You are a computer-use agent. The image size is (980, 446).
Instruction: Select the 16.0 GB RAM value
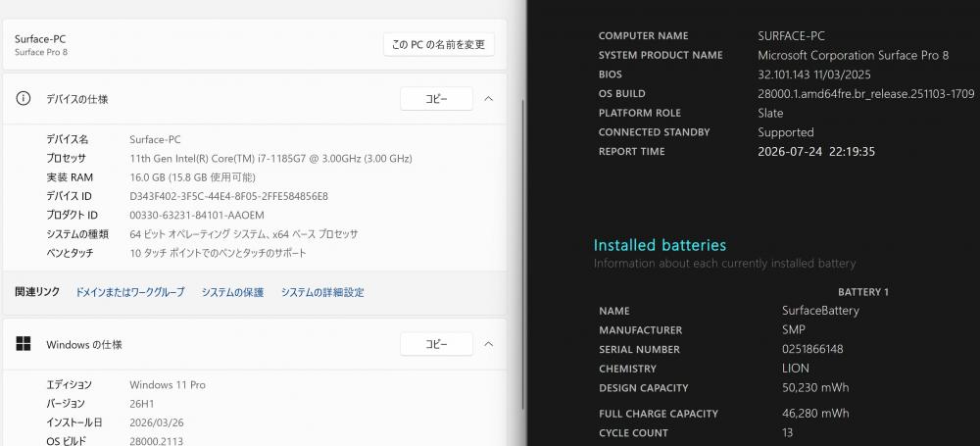coord(192,177)
